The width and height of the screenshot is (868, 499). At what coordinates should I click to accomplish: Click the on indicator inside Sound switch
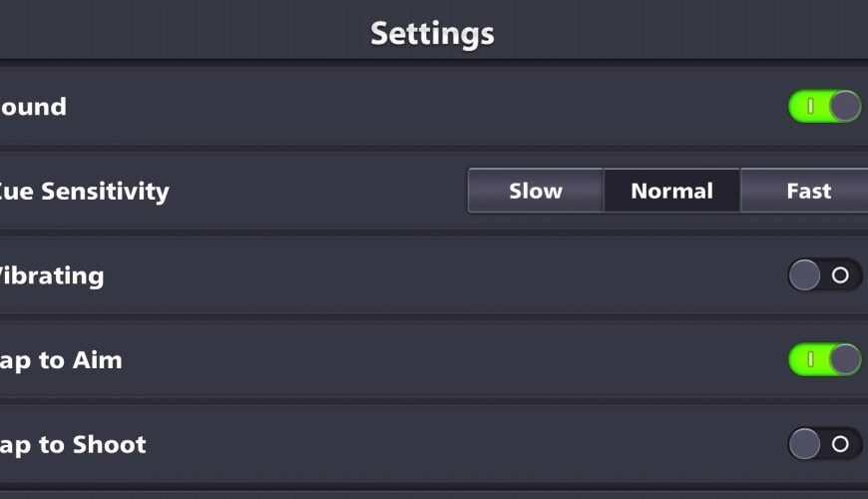(810, 106)
